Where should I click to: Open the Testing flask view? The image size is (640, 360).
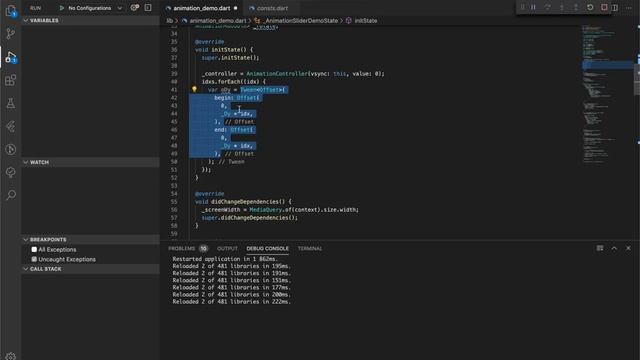11,103
